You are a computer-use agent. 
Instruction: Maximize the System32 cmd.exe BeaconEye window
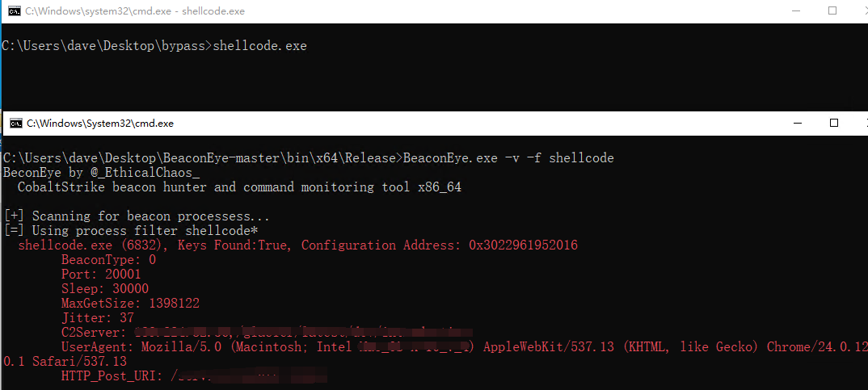[834, 124]
